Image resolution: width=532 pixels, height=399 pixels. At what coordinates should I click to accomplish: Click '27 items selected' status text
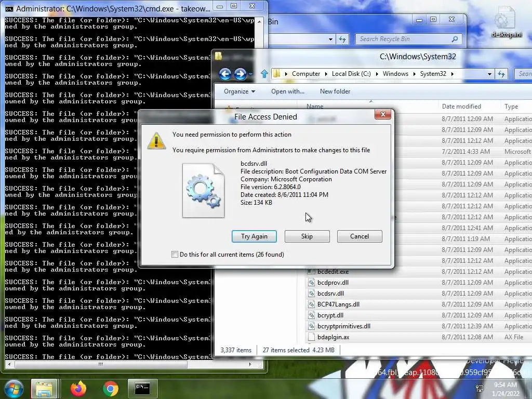tap(286, 350)
